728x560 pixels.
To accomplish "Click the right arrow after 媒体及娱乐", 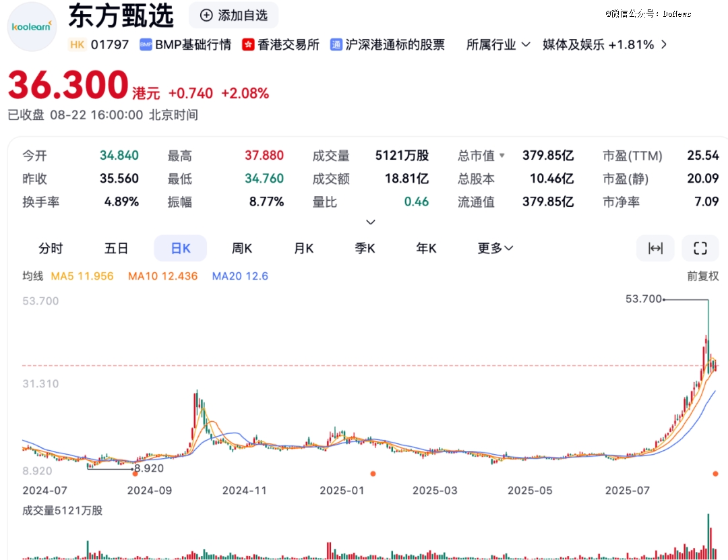I will point(664,44).
